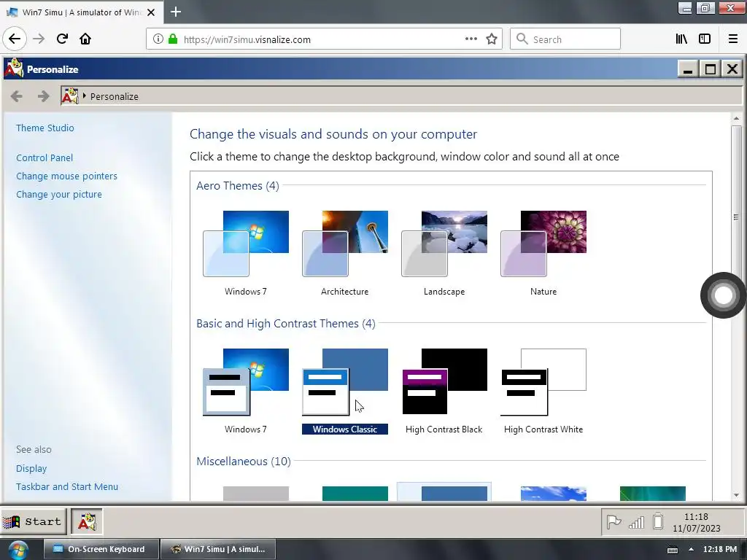Apply the Architecture theme
Viewport: 747px width, 560px height.
pos(345,253)
